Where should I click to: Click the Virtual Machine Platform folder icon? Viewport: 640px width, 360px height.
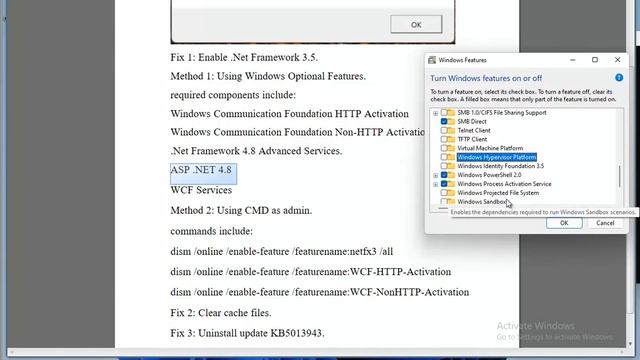tap(451, 148)
